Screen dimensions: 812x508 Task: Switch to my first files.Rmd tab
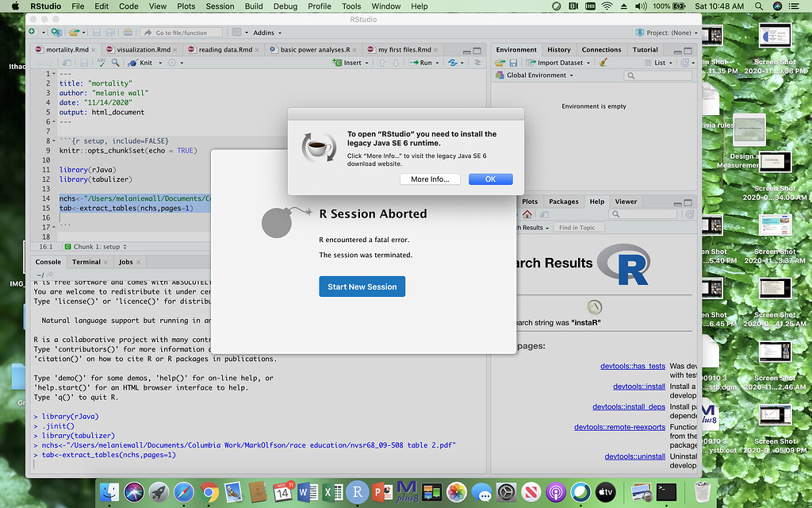coord(404,50)
